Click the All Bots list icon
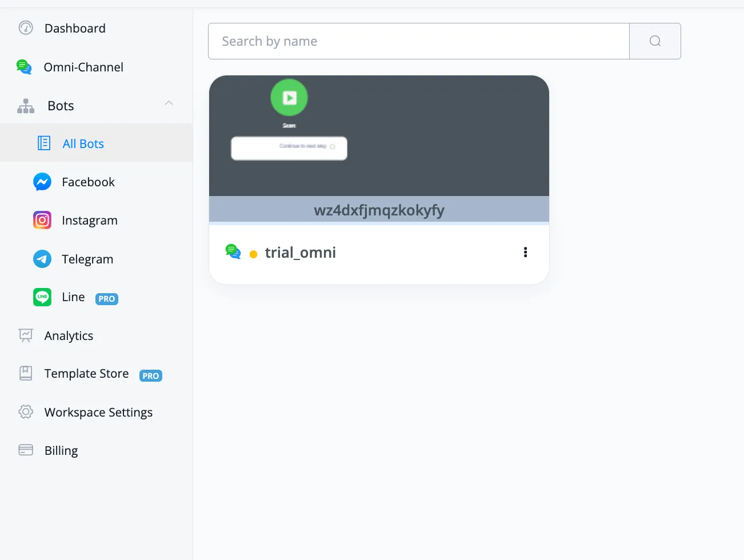This screenshot has width=744, height=560. coord(44,143)
